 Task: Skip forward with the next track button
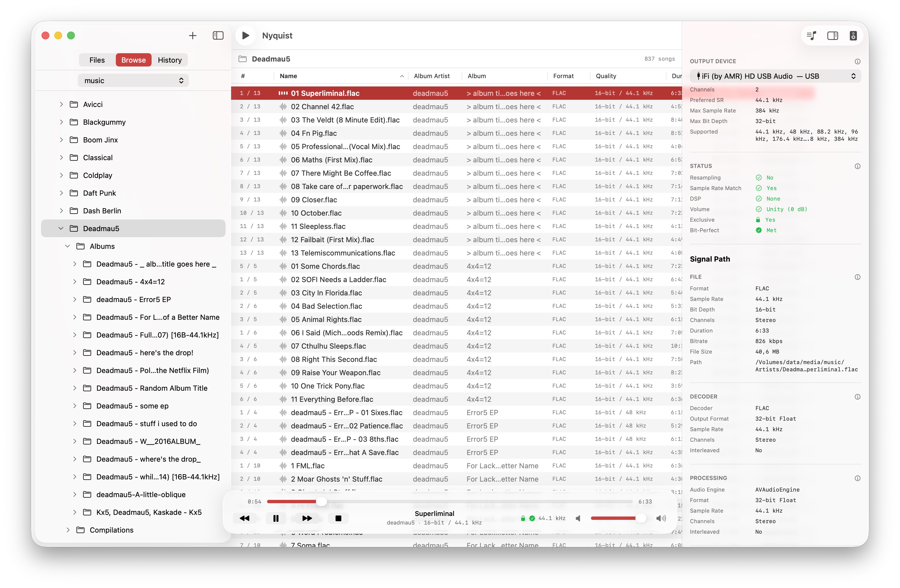click(x=307, y=518)
